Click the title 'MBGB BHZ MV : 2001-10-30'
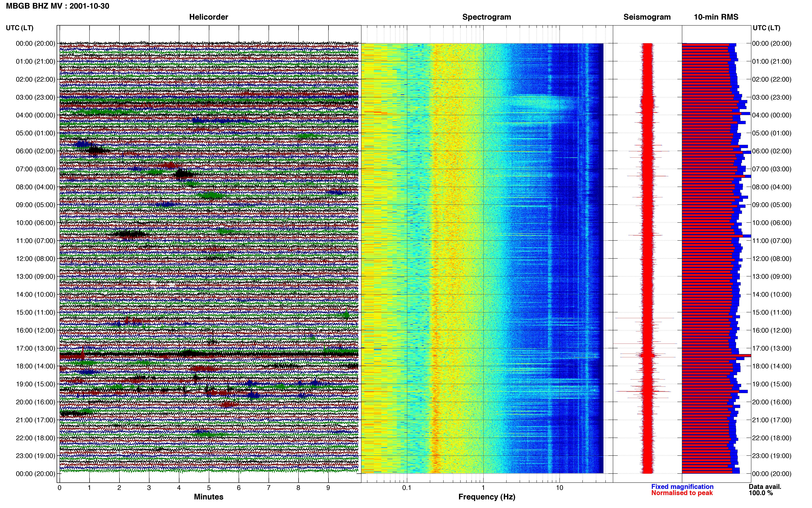Viewport: 812px width, 508px height. coord(57,6)
